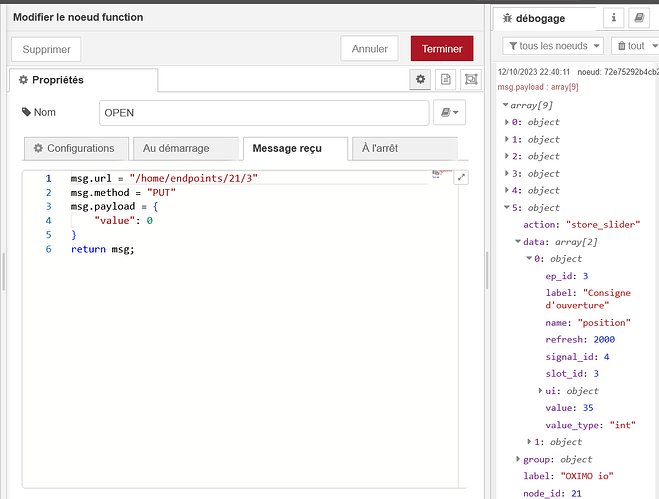This screenshot has height=499, width=659.
Task: Expand code editor to full size
Action: point(461,178)
